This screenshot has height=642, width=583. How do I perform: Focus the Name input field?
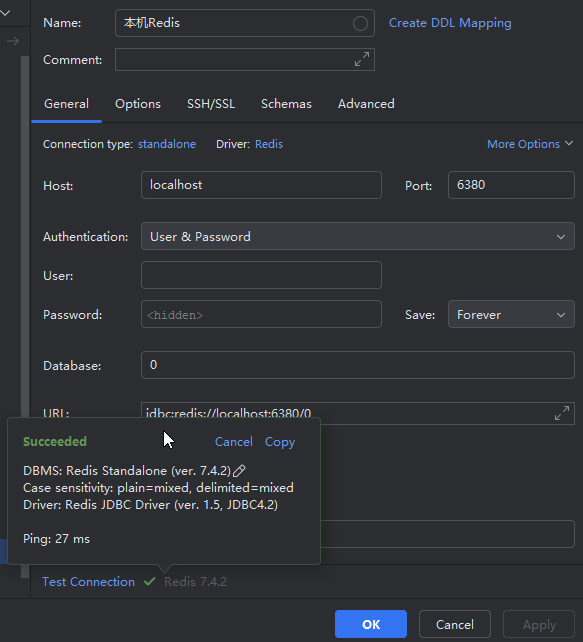tap(244, 23)
